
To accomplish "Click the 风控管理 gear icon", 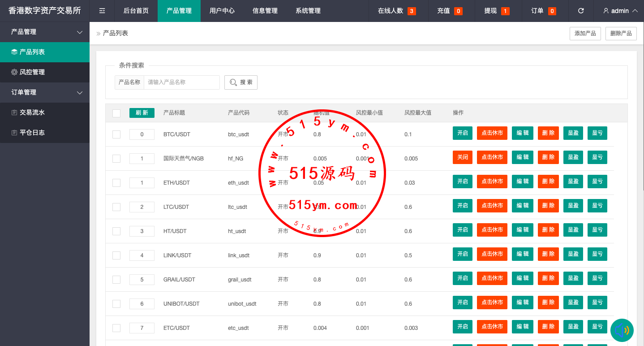I will click(x=14, y=72).
